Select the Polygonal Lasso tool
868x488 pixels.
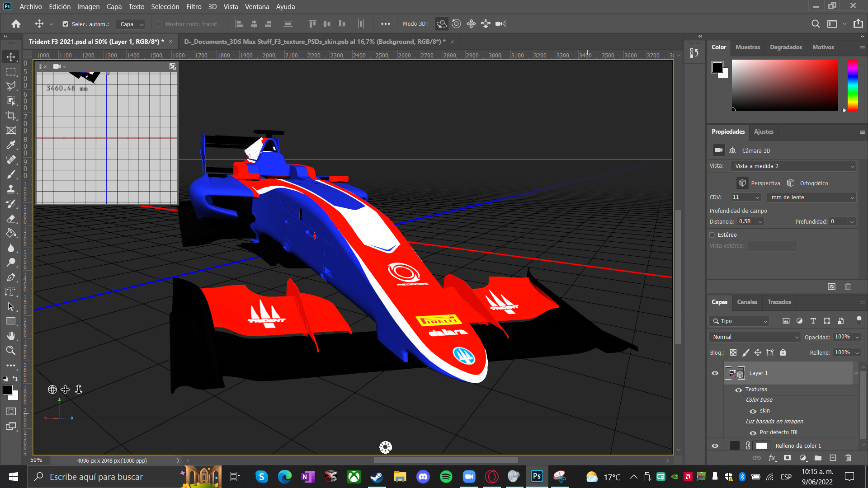point(11,86)
